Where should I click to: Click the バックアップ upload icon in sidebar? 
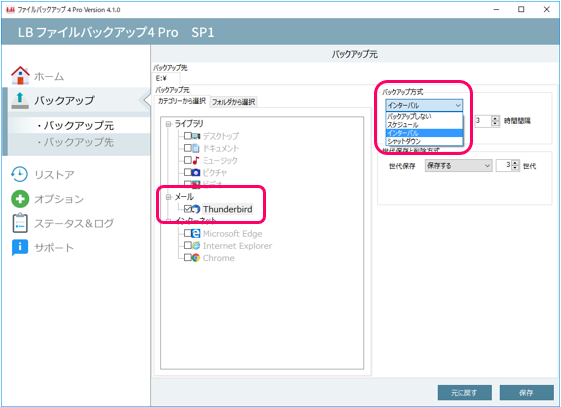[20, 100]
